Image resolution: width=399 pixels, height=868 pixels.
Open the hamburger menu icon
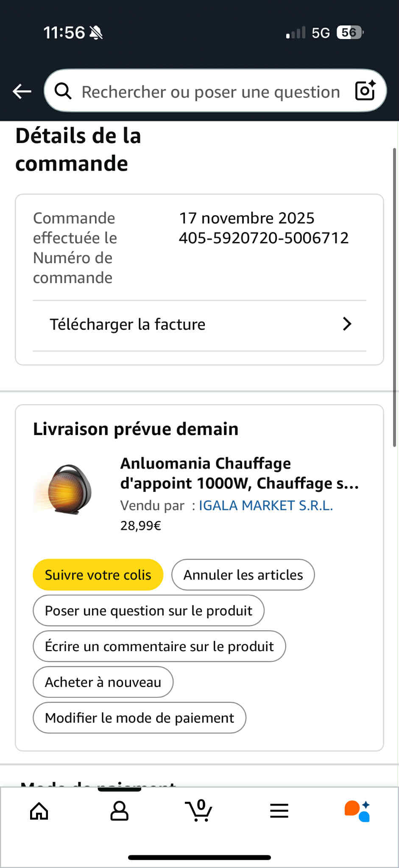pyautogui.click(x=279, y=811)
